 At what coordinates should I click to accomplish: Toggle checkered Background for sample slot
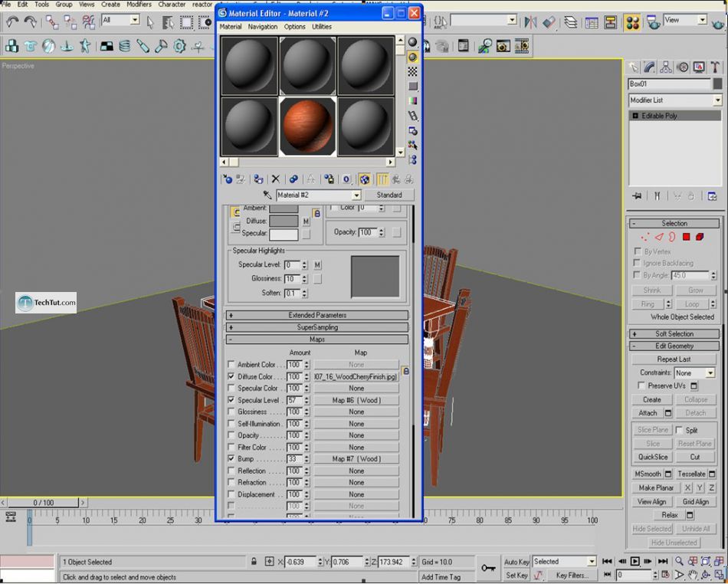(x=412, y=71)
